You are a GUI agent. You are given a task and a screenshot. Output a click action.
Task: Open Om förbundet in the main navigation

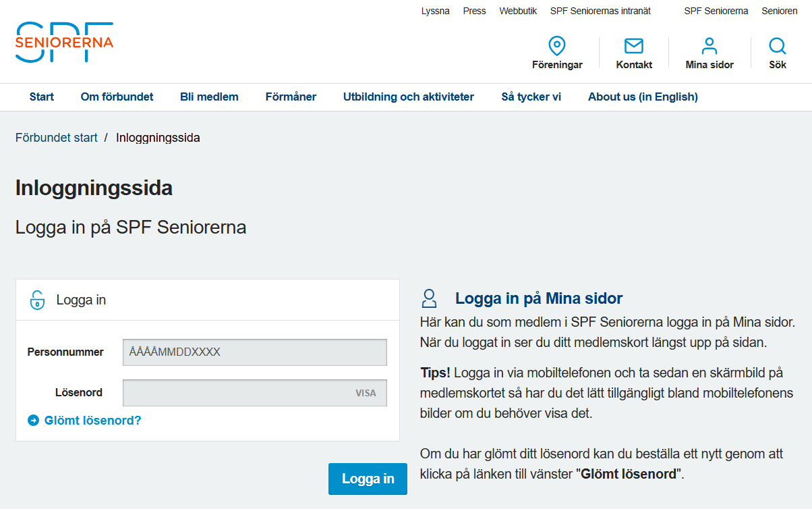[117, 97]
